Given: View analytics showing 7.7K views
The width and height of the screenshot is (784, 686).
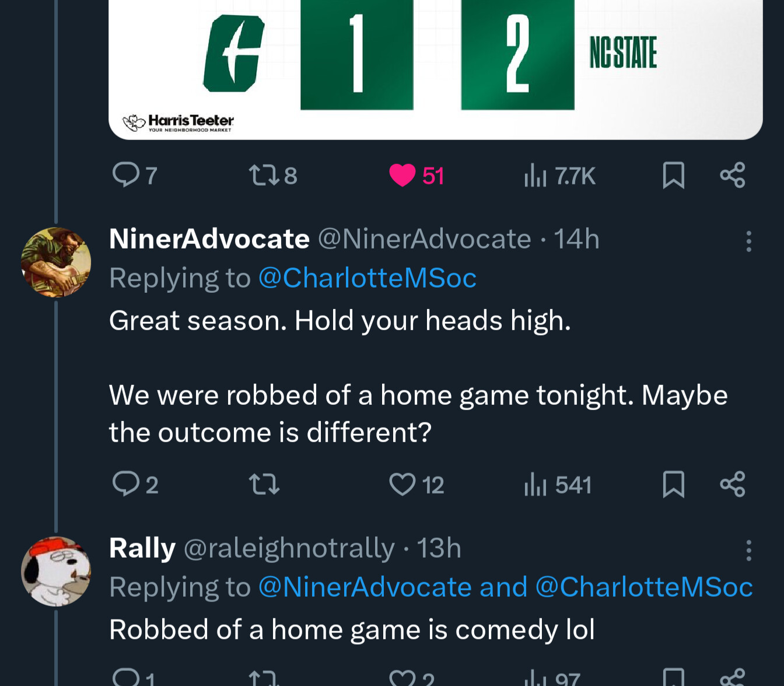Looking at the screenshot, I should (x=559, y=175).
